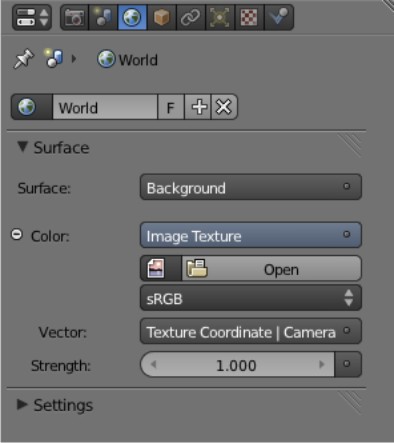Viewport: 394px width, 443px height.
Task: Open Strength input socket link button
Action: [348, 364]
